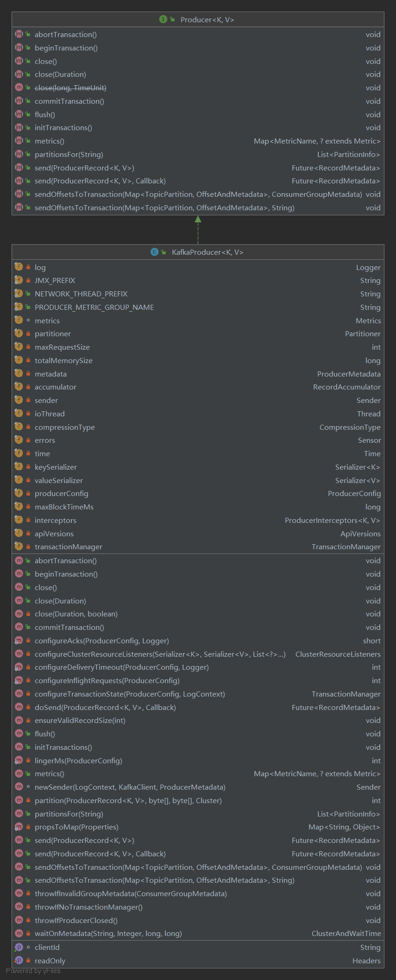
Task: Click the RecordAccumulator type label
Action: pyautogui.click(x=347, y=387)
